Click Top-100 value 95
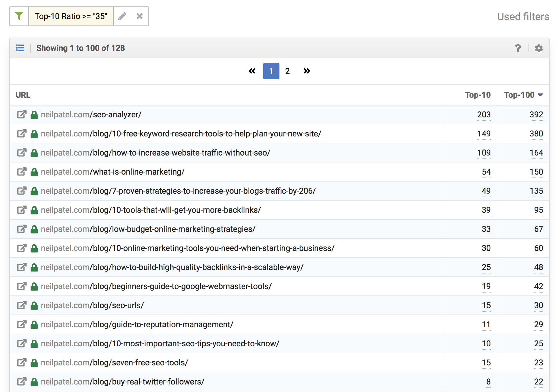Screen dimensions: 556x392 pyautogui.click(x=539, y=210)
